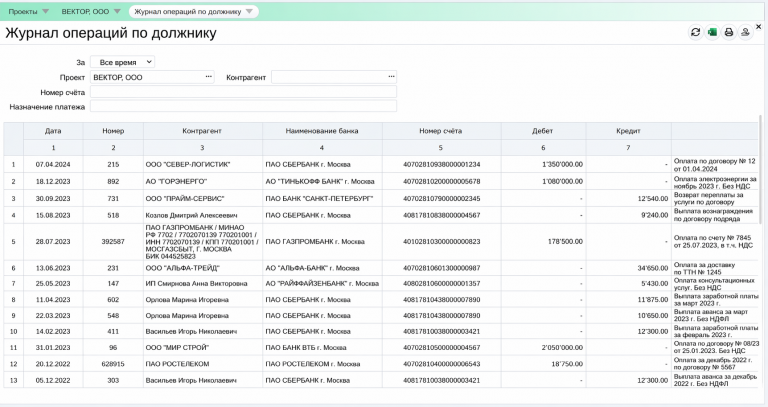
Task: Click the Дебет column header
Action: coord(543,131)
